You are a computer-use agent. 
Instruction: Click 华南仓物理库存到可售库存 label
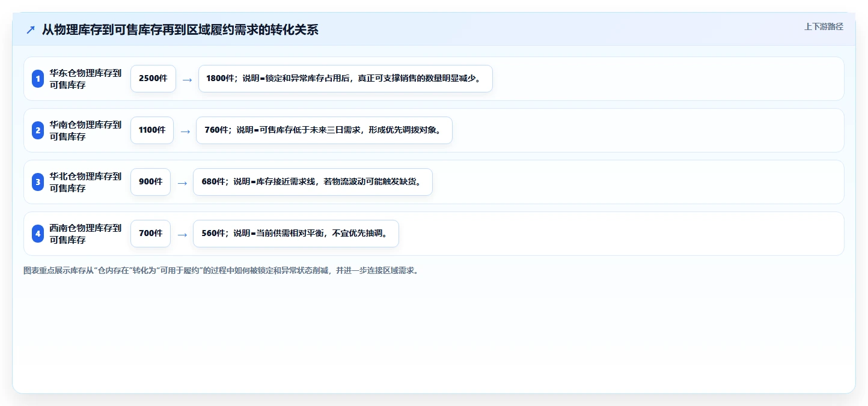[85, 130]
